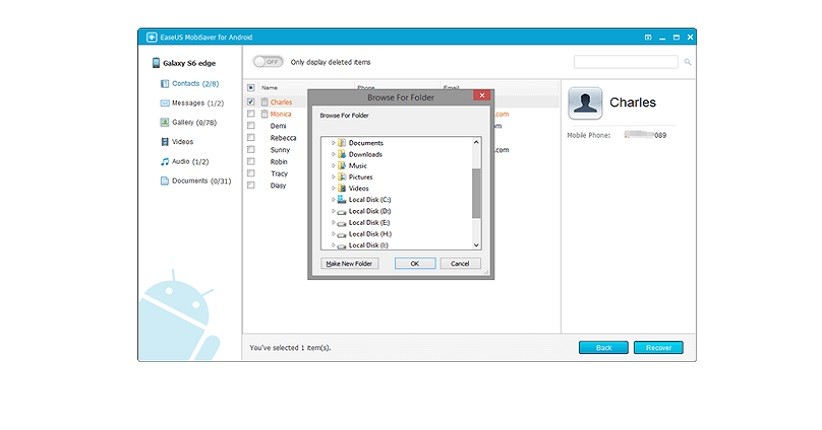Viewport: 822px width, 430px height.
Task: Expand the Local Disk (H:) node
Action: click(x=333, y=234)
